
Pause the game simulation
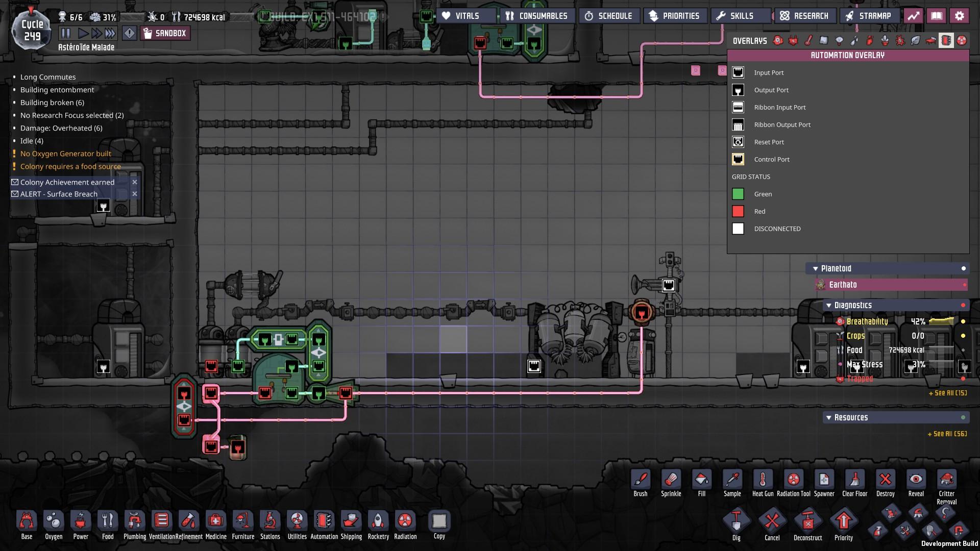coord(66,34)
